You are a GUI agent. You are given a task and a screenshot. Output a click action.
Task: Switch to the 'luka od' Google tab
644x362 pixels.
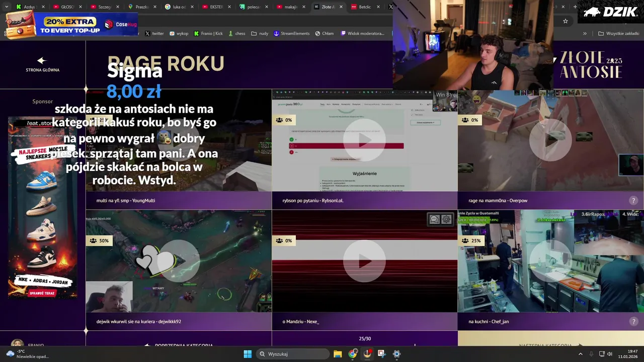179,7
